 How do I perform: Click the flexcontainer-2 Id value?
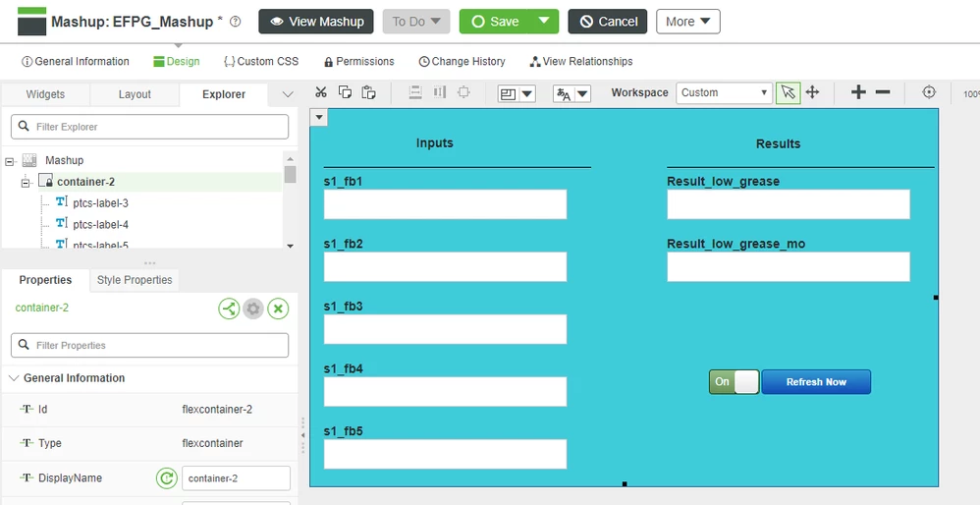coord(217,410)
